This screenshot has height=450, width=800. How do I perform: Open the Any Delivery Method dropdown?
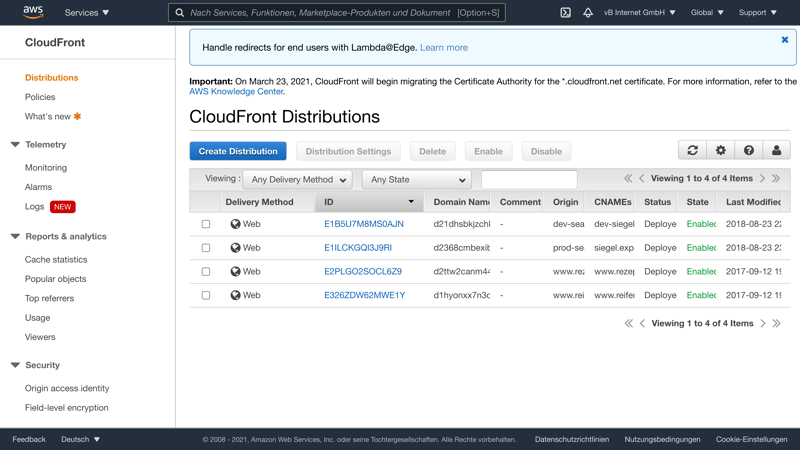[298, 180]
